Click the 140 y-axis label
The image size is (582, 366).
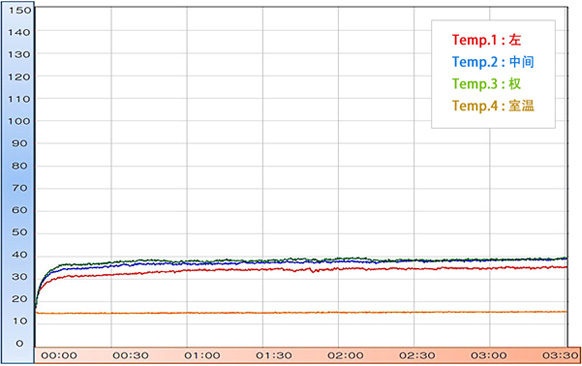[x=20, y=33]
